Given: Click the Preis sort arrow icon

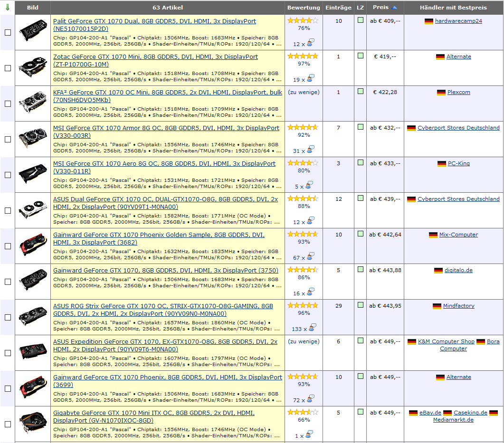Looking at the screenshot, I should [x=395, y=8].
